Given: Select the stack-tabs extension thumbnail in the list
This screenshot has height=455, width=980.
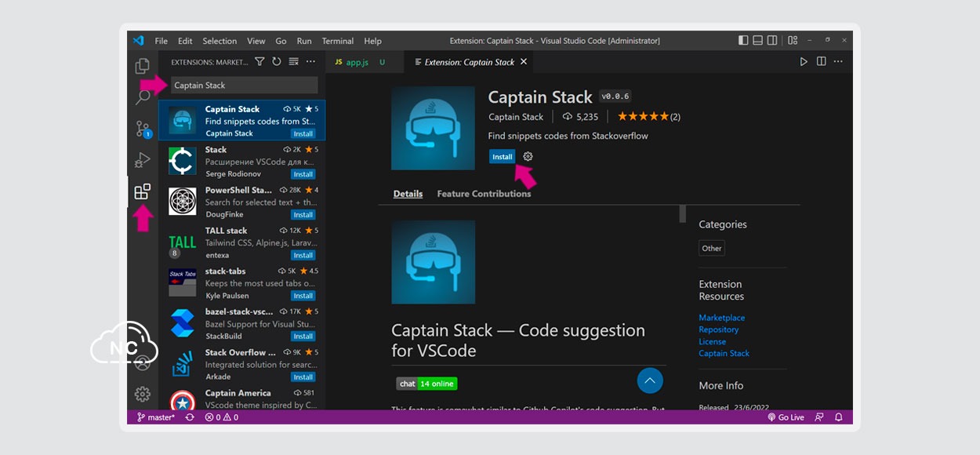Looking at the screenshot, I should pos(183,282).
